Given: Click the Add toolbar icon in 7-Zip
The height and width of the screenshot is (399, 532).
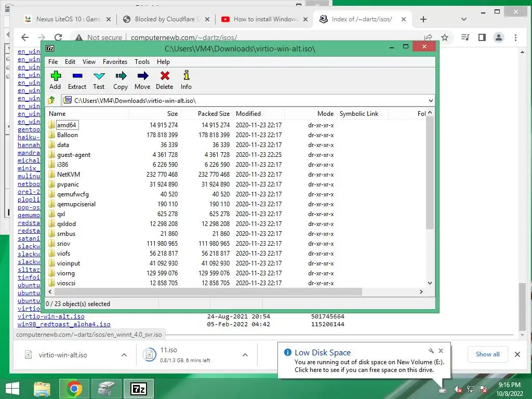Looking at the screenshot, I should click(x=55, y=76).
